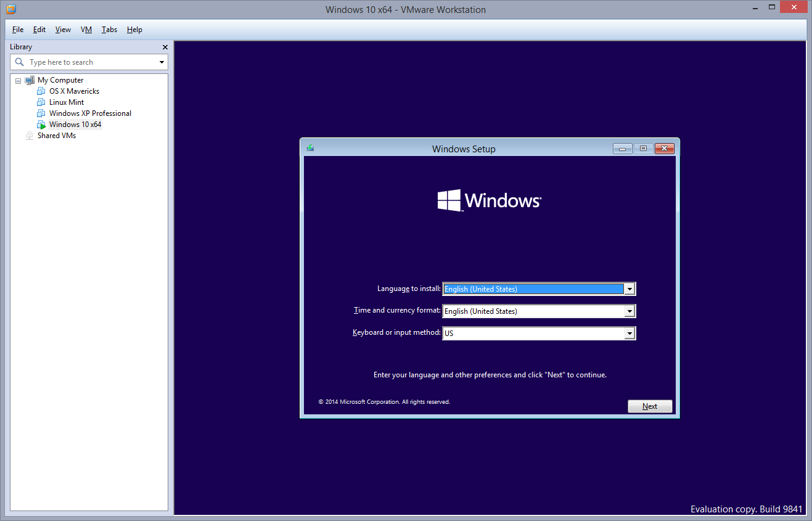Image resolution: width=812 pixels, height=521 pixels.
Task: Click the Windows XP Professional VM icon
Action: click(41, 113)
